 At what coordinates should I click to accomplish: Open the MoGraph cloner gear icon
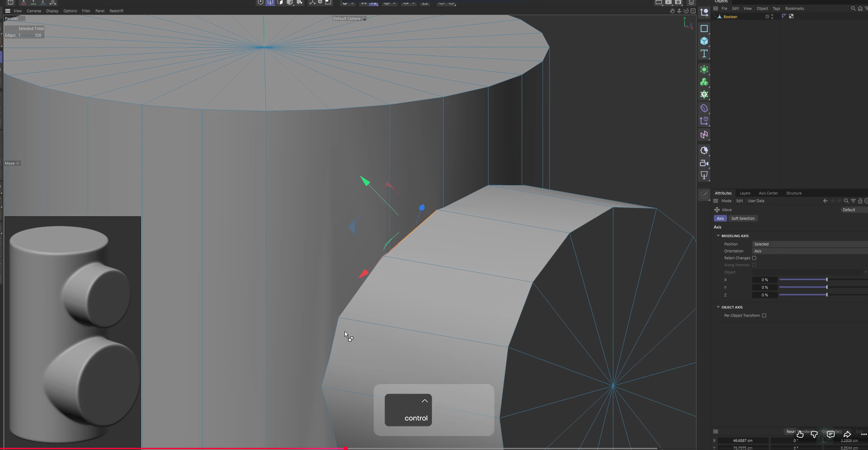(704, 94)
